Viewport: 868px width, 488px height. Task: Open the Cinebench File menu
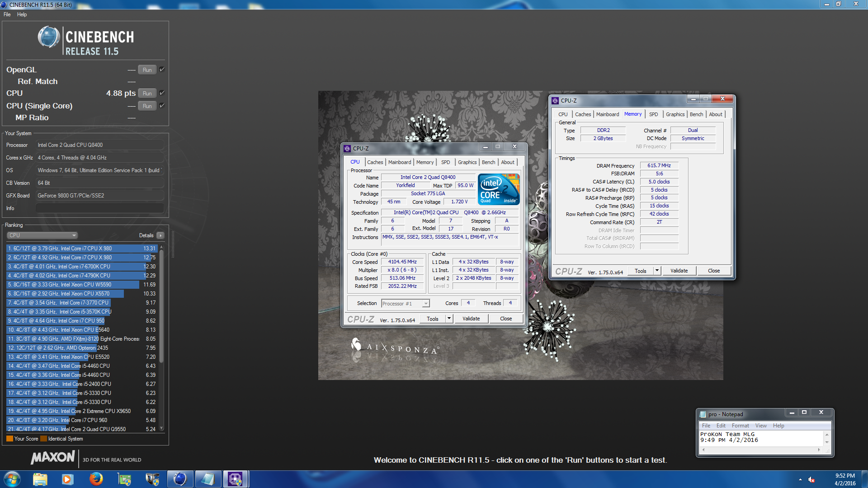[x=7, y=14]
